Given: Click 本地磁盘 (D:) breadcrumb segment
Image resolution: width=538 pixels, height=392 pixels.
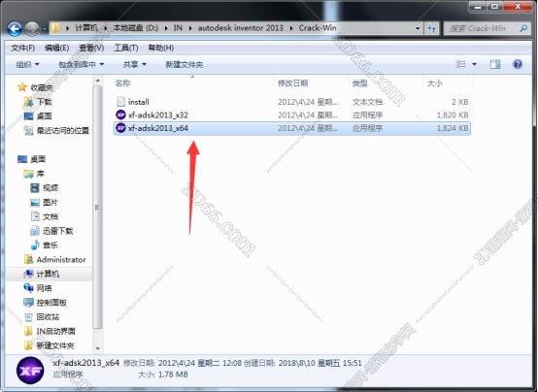Looking at the screenshot, I should pyautogui.click(x=136, y=28).
